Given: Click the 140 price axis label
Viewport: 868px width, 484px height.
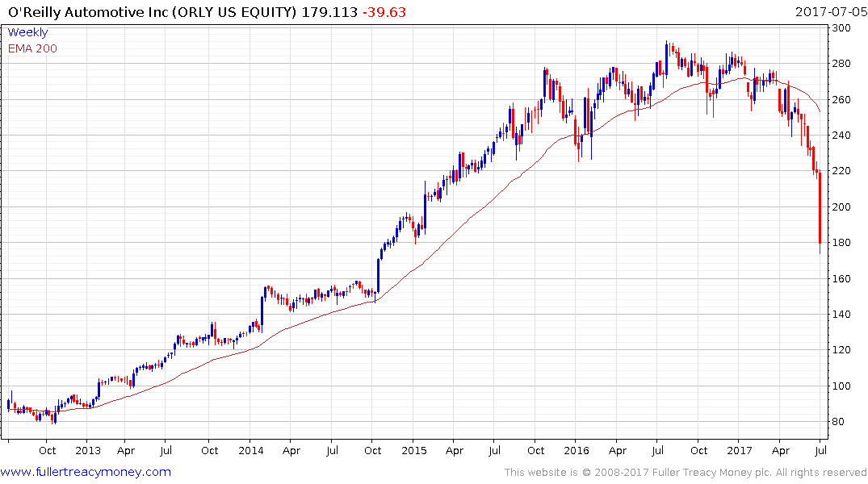Looking at the screenshot, I should pyautogui.click(x=841, y=314).
